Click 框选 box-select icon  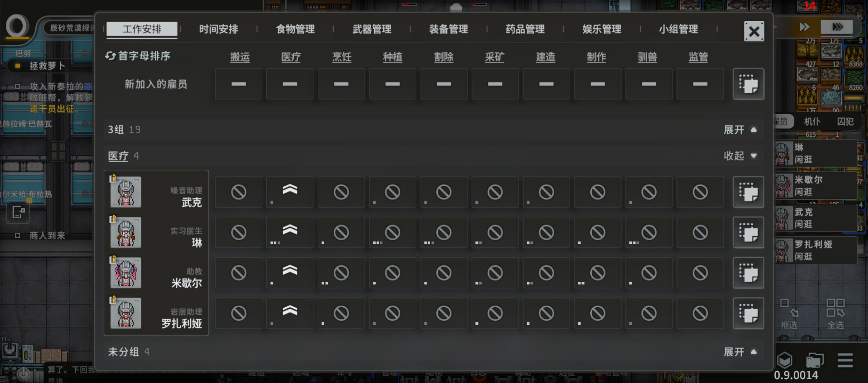(x=789, y=314)
